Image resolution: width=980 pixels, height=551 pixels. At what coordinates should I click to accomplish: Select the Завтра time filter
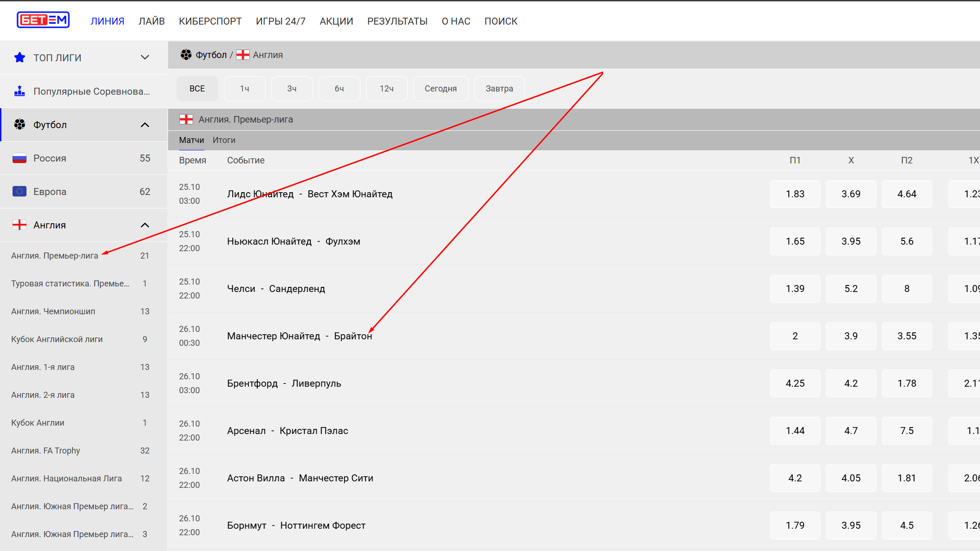[499, 89]
